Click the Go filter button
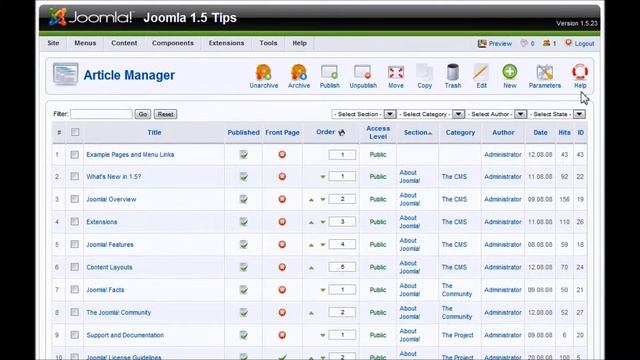The width and height of the screenshot is (640, 360). (143, 114)
